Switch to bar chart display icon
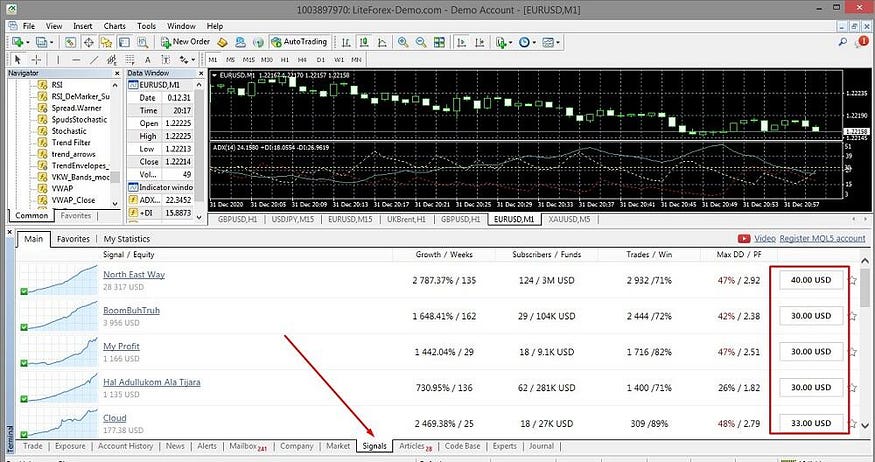875x462 pixels. (346, 42)
